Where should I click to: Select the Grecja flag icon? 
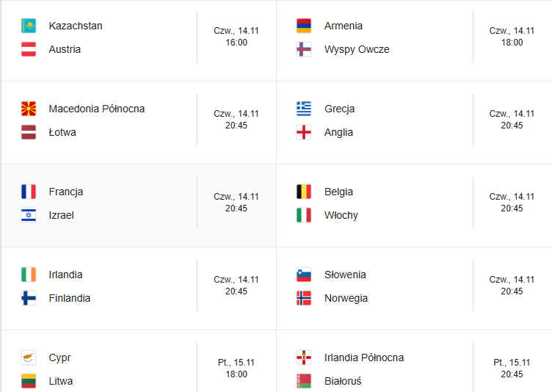(x=304, y=109)
